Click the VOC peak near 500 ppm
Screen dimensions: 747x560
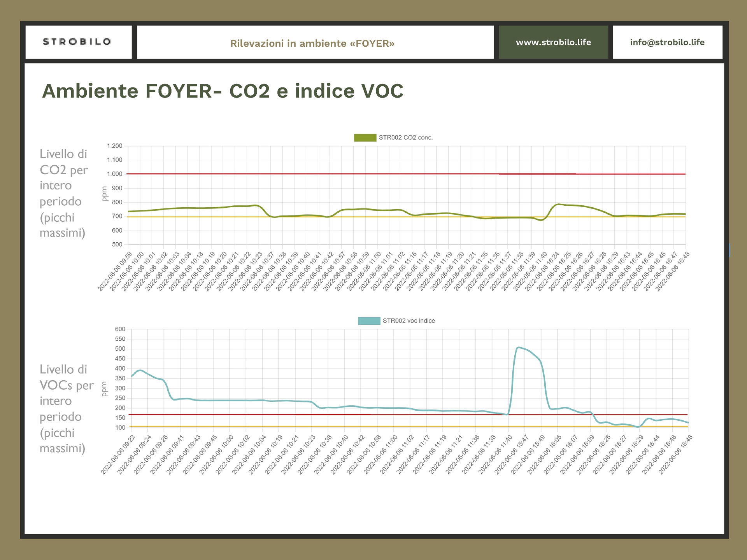tap(519, 348)
